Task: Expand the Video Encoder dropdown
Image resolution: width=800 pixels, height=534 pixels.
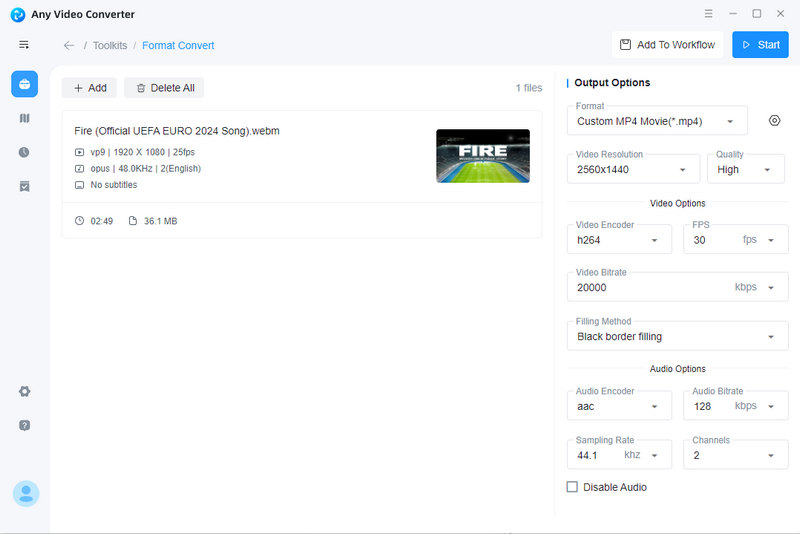Action: pos(619,240)
